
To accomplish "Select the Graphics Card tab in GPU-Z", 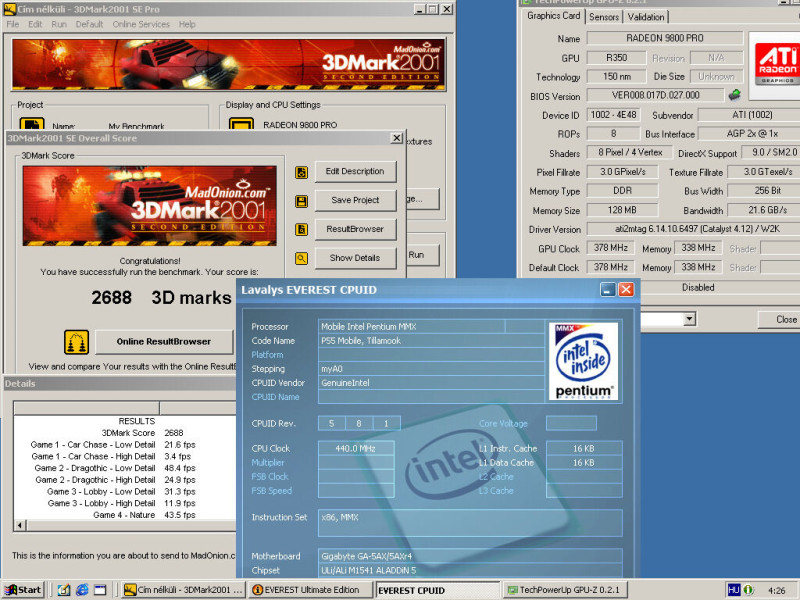I will pyautogui.click(x=554, y=16).
